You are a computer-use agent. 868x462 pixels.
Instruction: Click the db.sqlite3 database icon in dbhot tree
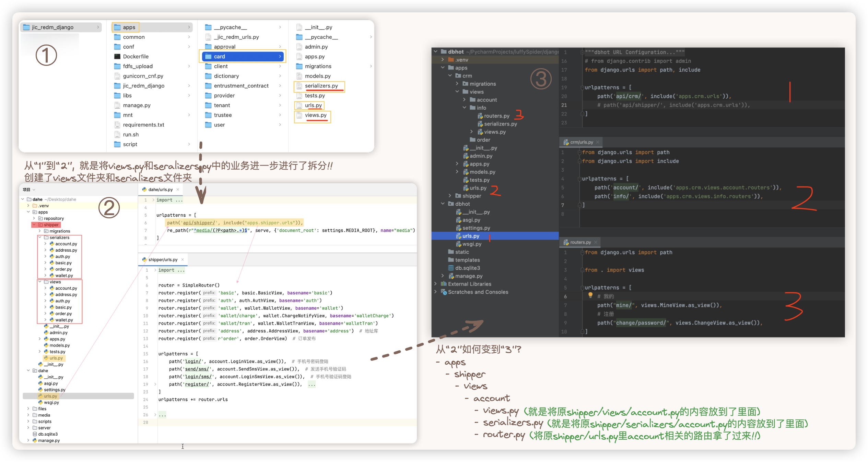click(x=451, y=268)
